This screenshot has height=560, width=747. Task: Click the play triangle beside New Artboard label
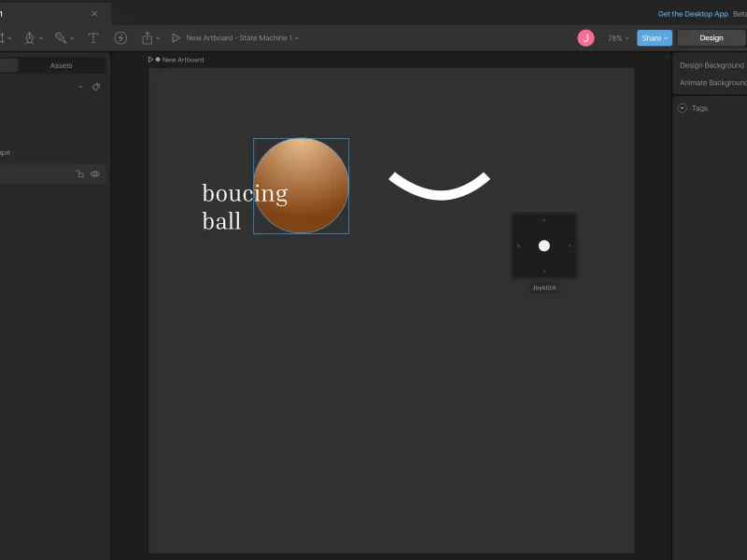pos(150,60)
